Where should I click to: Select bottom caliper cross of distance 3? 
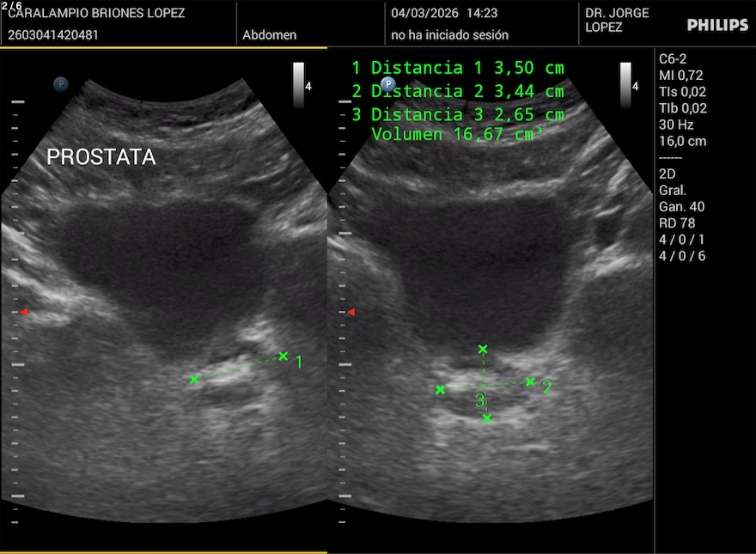tap(487, 418)
